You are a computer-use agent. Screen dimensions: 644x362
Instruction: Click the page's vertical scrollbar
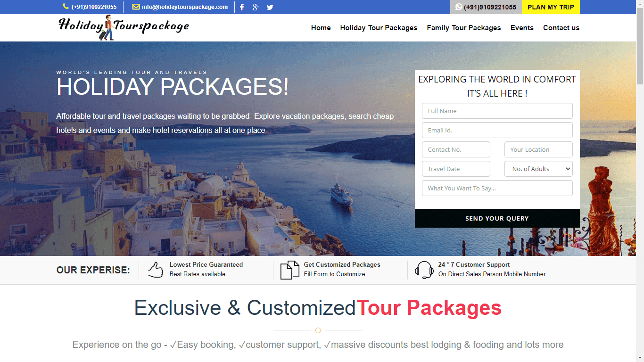click(640, 181)
